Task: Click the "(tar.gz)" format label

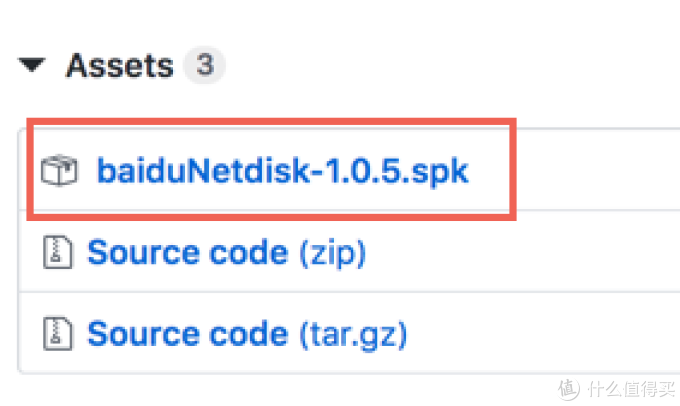Action: [353, 334]
